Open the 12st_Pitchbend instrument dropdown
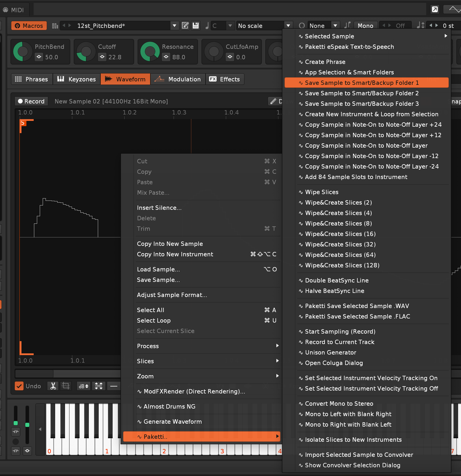The width and height of the screenshot is (461, 476). tap(174, 26)
